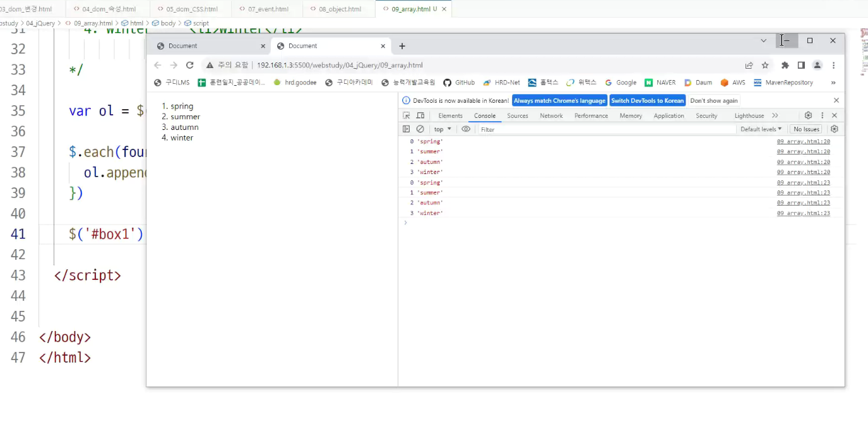Open 05_dom_CSS.html tab in editor

(191, 9)
